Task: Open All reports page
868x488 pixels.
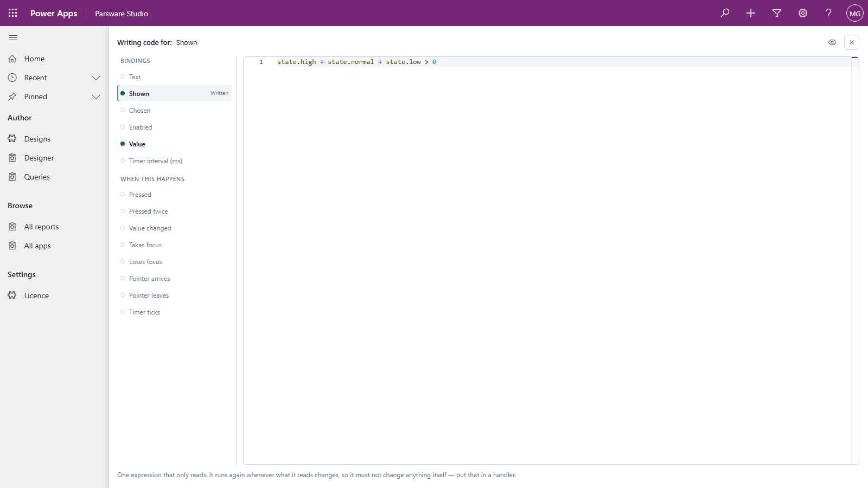Action: click(54, 227)
